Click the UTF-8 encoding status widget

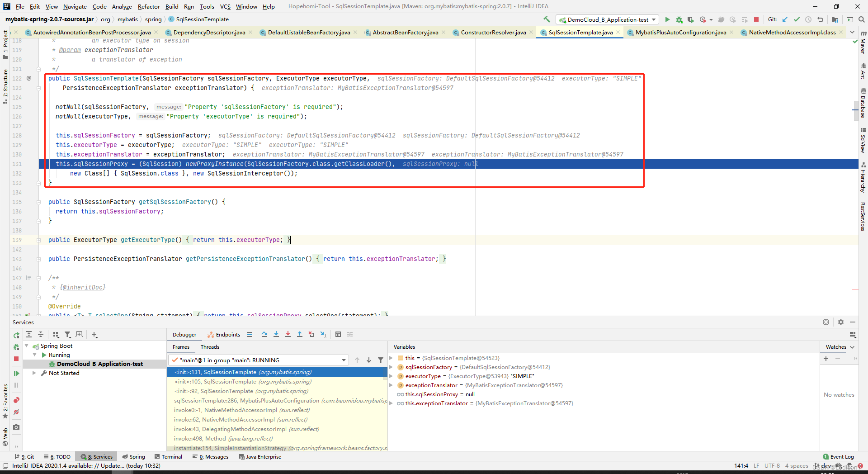tap(772, 465)
